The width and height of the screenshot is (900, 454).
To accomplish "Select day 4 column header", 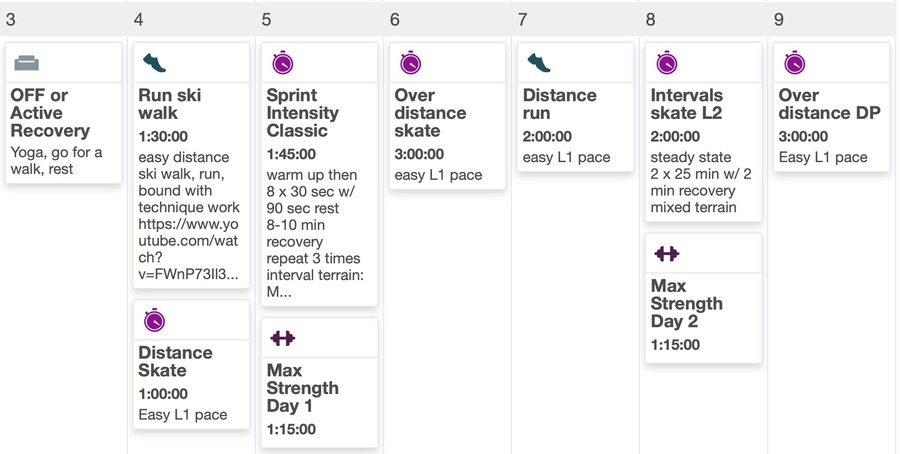I will point(138,19).
